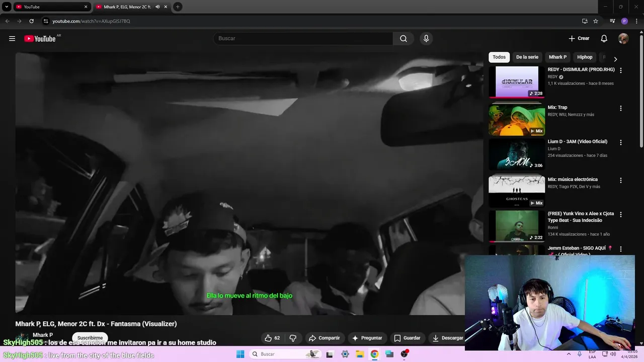Click the Preguntar button
Screen dimensions: 644x362
click(367, 338)
